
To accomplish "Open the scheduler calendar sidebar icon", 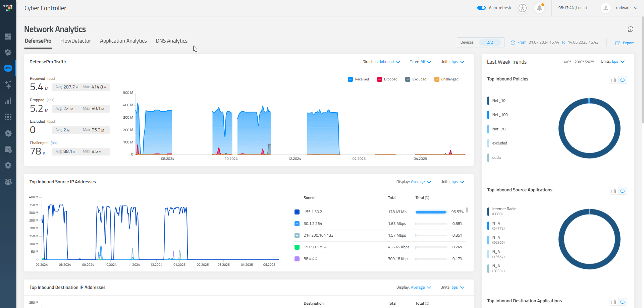I will pyautogui.click(x=8, y=149).
